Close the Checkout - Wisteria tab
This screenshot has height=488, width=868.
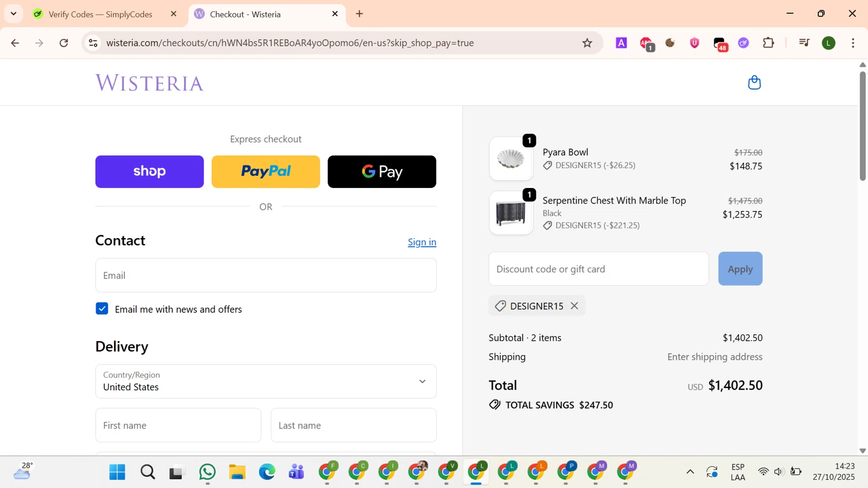[x=335, y=14]
